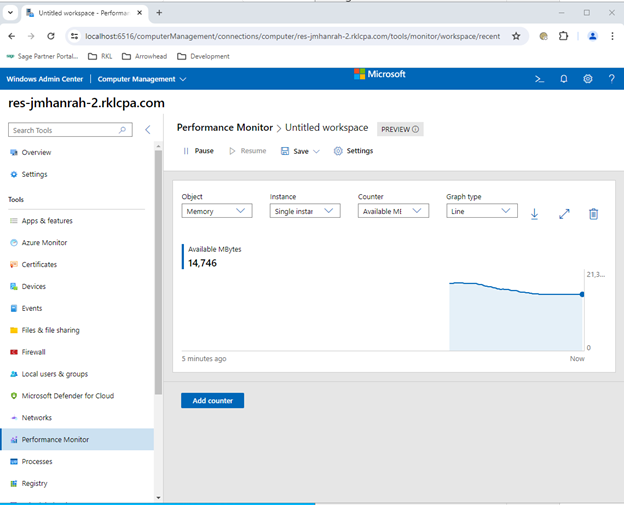This screenshot has height=505, width=624.
Task: Open the Firewall tool
Action: point(33,352)
